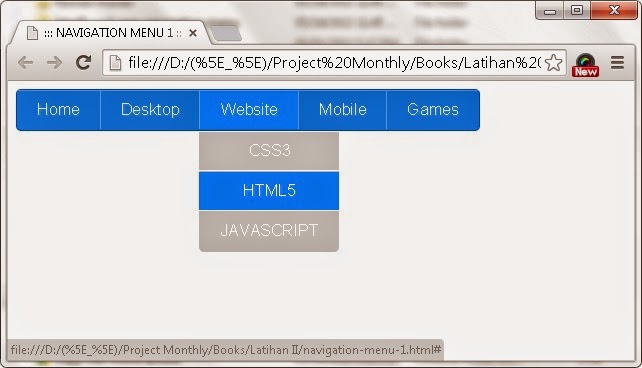Screen dimensions: 642x368
Task: Choose JAVASCRIPT from the Website submenu
Action: [x=269, y=231]
